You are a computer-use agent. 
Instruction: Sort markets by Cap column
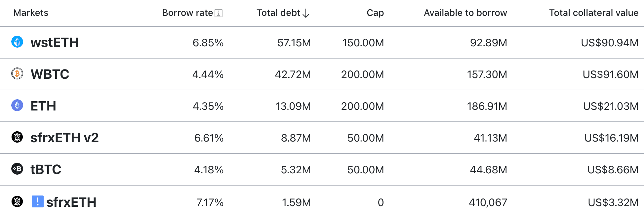point(375,13)
